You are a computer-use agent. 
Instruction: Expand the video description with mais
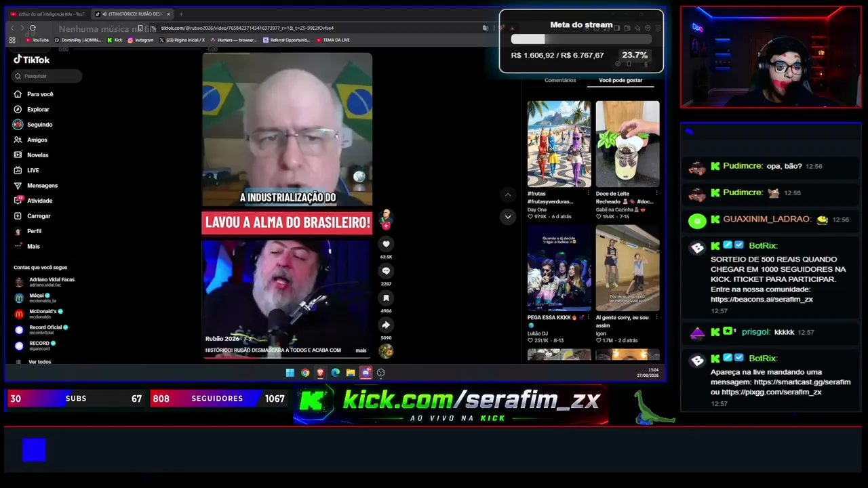(361, 350)
